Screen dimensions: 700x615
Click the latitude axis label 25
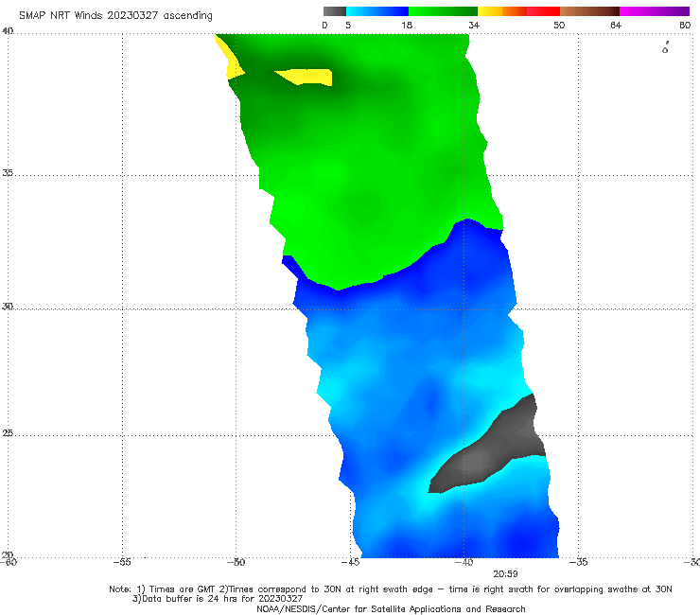click(8, 432)
